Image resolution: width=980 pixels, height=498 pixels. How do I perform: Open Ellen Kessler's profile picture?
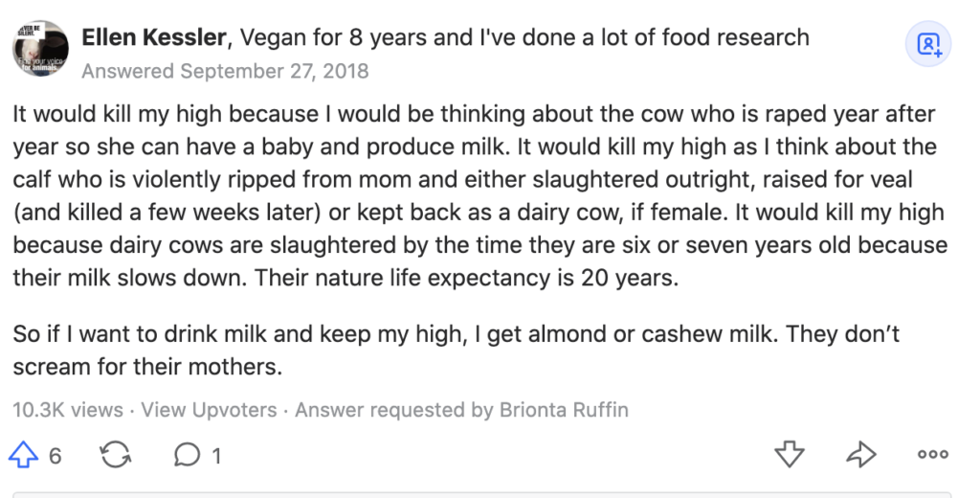coord(40,48)
